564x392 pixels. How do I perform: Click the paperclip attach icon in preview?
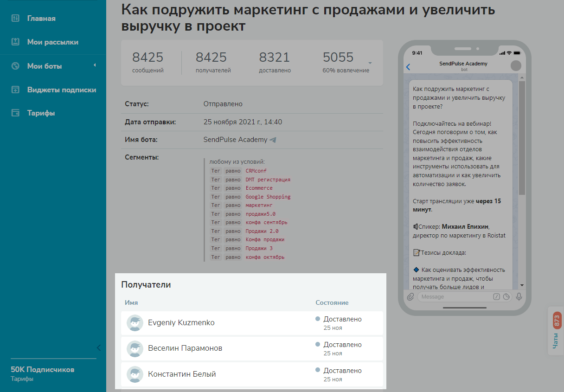pos(410,297)
